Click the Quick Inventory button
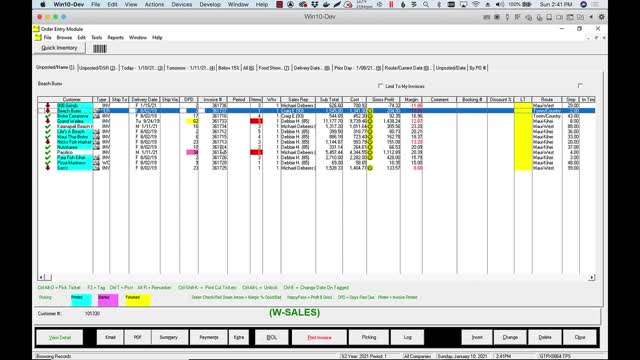 point(59,48)
